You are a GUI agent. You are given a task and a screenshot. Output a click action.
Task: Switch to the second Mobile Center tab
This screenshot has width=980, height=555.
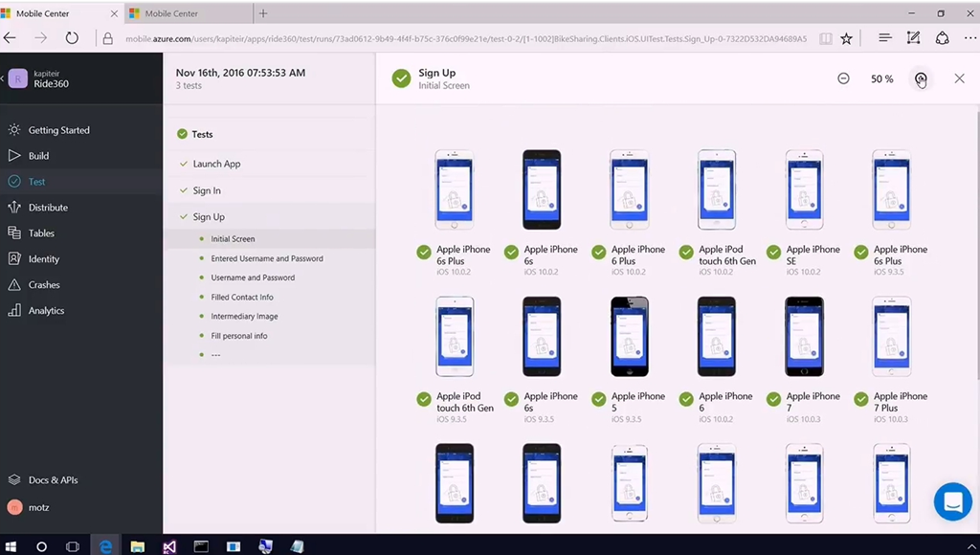coord(185,13)
